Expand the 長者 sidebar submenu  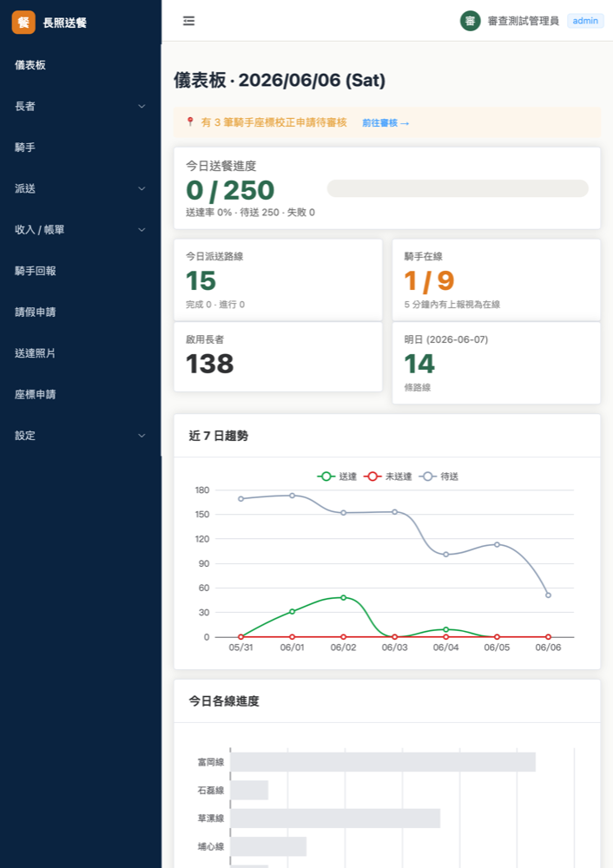[x=142, y=106]
